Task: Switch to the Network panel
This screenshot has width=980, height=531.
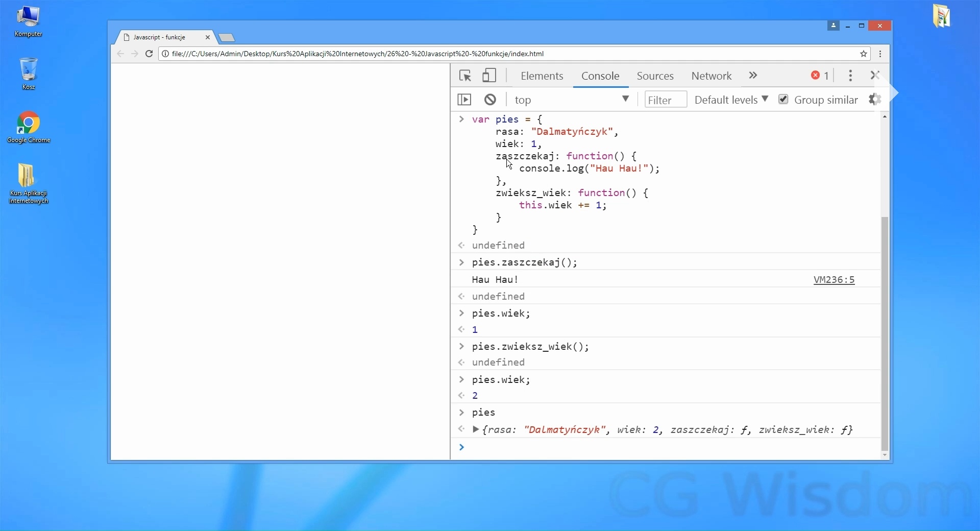Action: click(711, 76)
